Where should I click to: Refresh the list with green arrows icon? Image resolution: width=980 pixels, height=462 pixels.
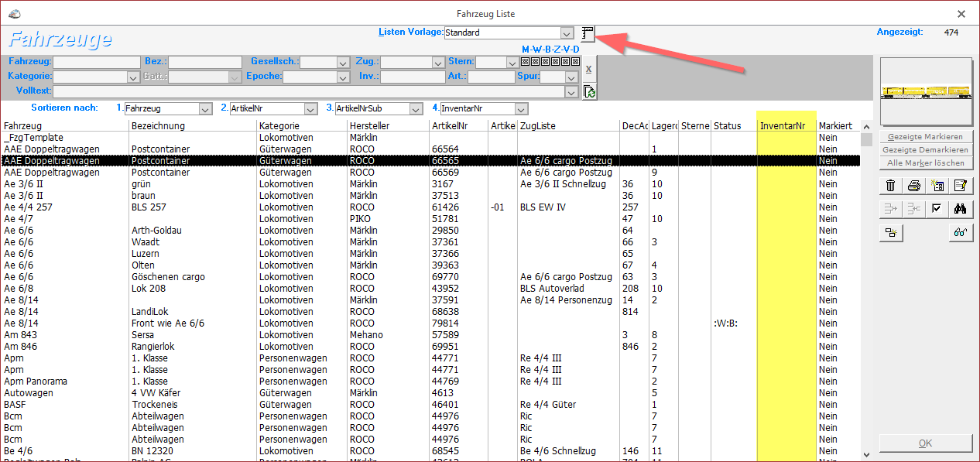(x=589, y=92)
